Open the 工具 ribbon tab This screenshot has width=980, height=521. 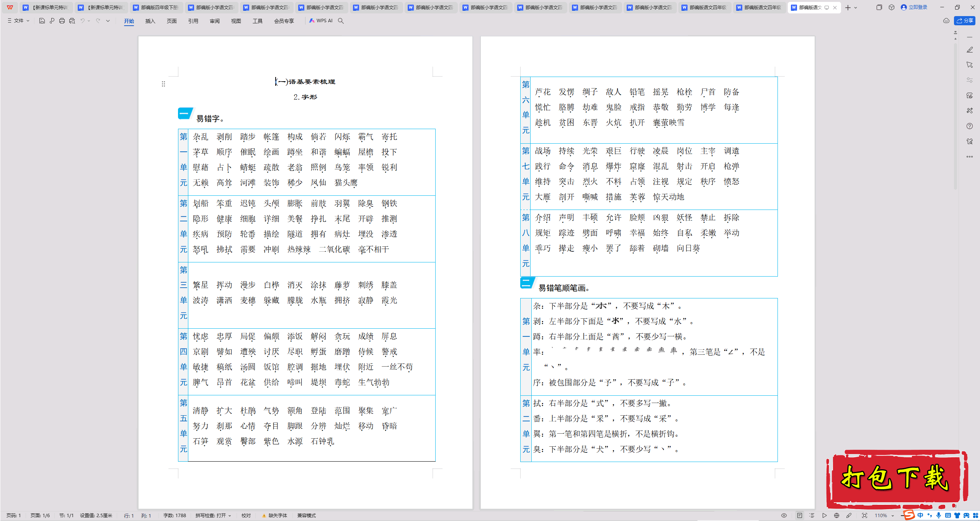(x=258, y=21)
